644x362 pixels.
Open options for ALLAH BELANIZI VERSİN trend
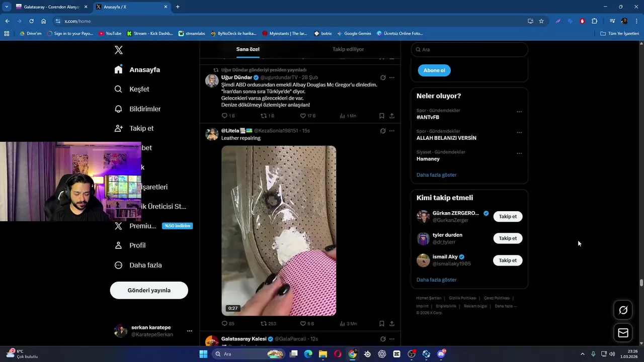519,133
